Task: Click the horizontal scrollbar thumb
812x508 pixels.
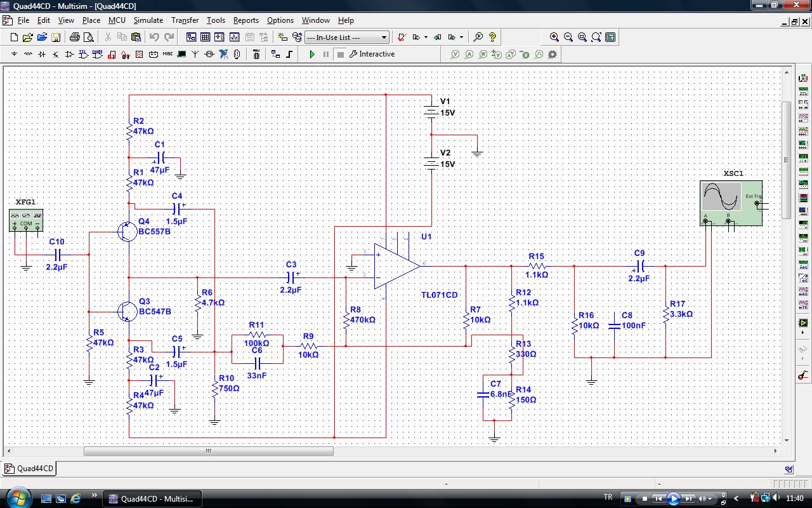Action: tap(208, 451)
